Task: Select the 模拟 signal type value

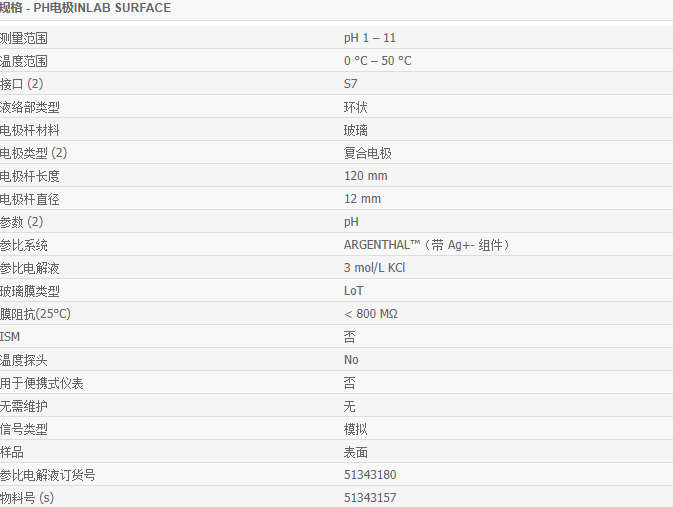Action: coord(355,429)
